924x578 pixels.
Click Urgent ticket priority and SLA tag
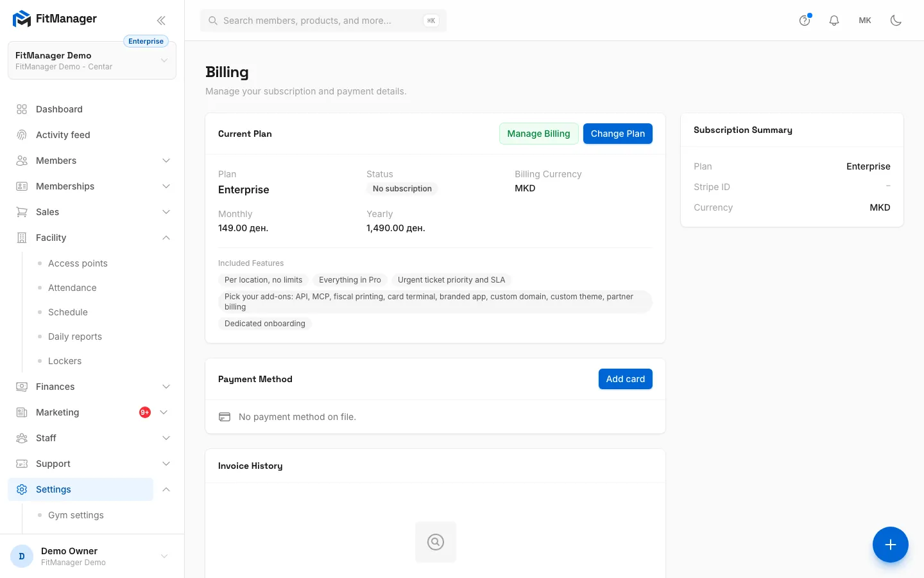(452, 280)
